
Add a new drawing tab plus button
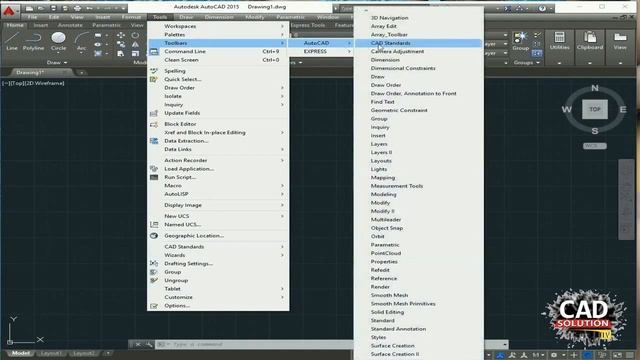click(82, 73)
